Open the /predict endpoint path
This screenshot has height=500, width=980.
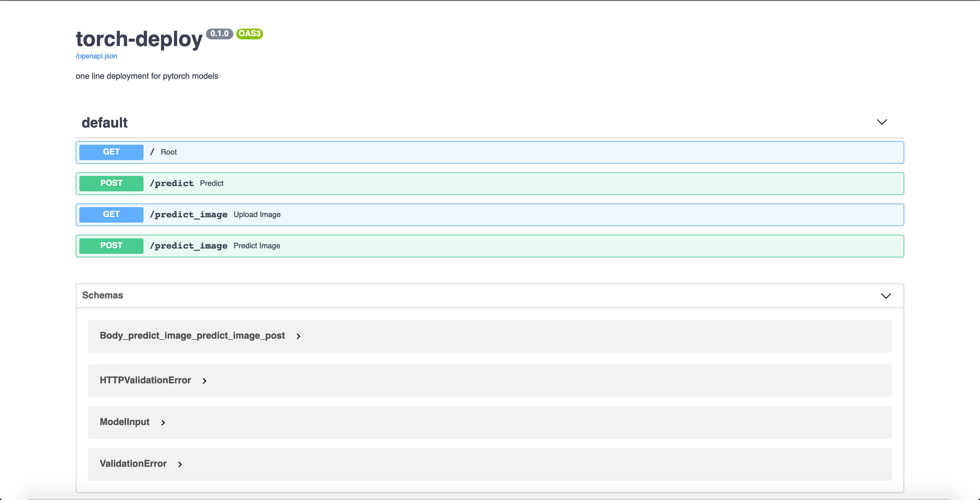coord(171,183)
